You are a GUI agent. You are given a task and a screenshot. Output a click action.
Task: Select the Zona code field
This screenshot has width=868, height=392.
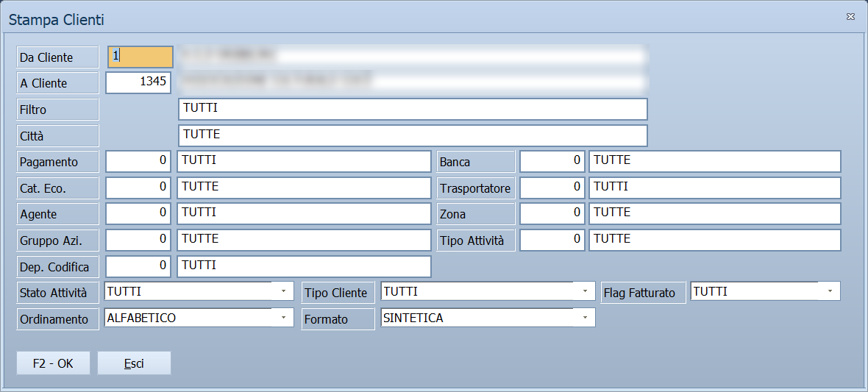pyautogui.click(x=552, y=213)
